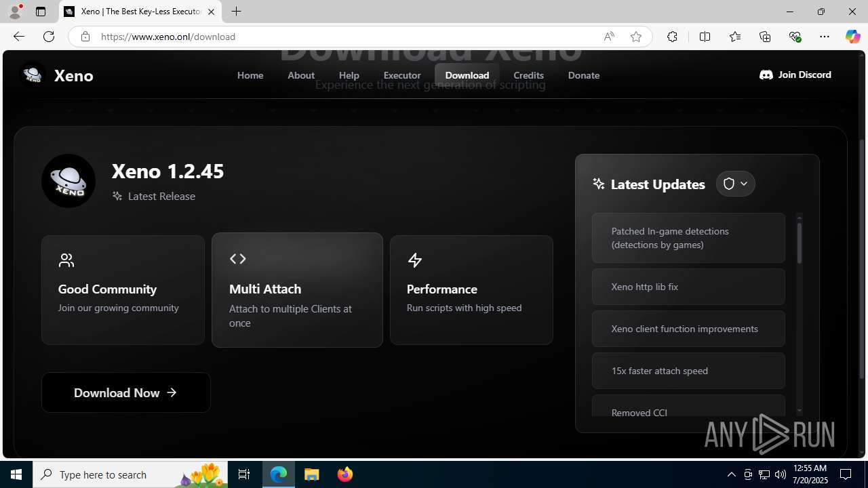Screen dimensions: 868x488
Task: Toggle Split screen icon in toolbar
Action: (x=705, y=37)
